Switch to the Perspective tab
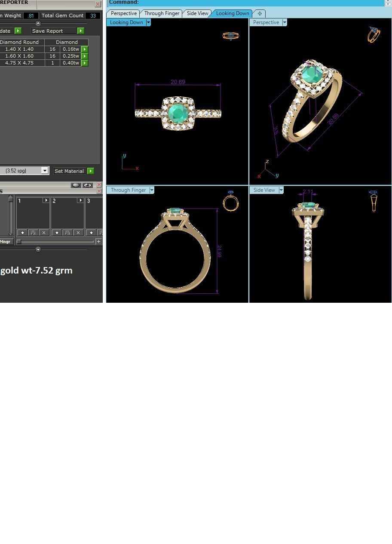 click(123, 13)
